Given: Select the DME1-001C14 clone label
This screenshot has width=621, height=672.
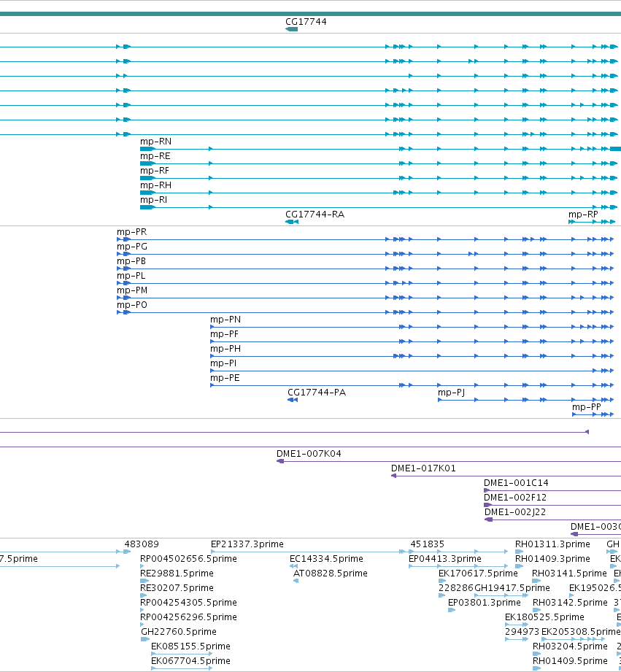Looking at the screenshot, I should pyautogui.click(x=516, y=482).
